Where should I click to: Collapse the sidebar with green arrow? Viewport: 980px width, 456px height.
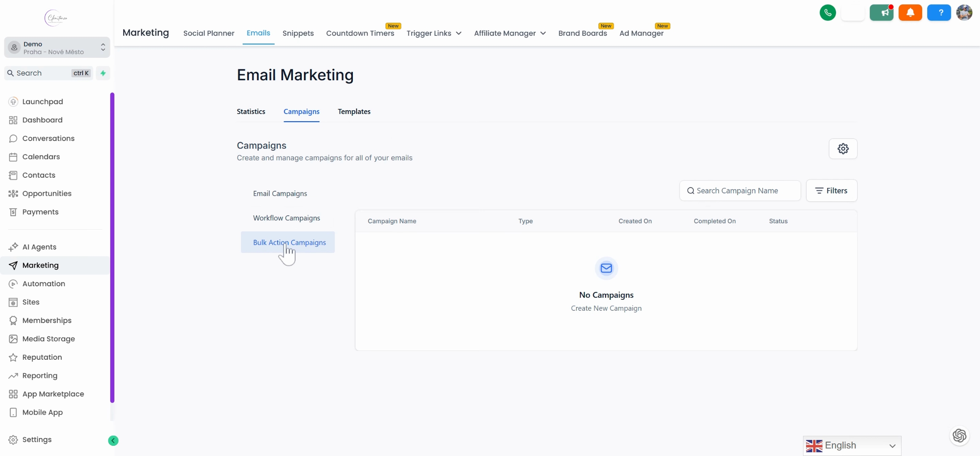click(x=113, y=440)
